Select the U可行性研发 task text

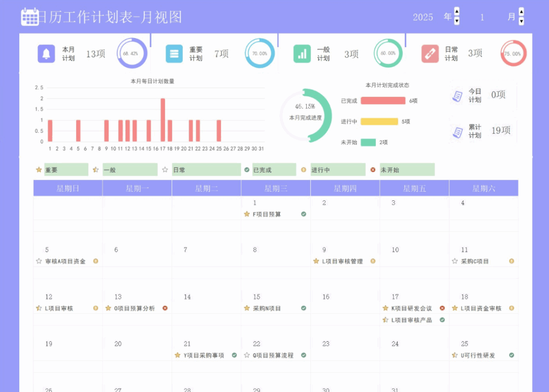click(478, 355)
